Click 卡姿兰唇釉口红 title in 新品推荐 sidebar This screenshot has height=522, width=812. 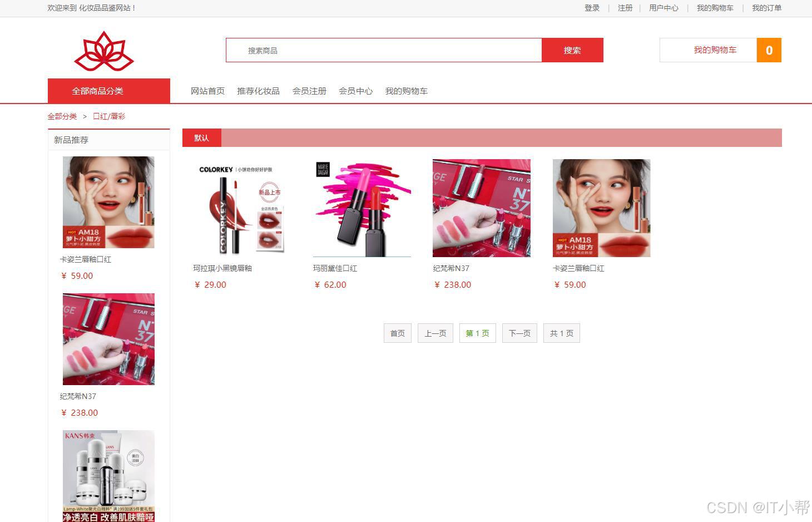86,259
